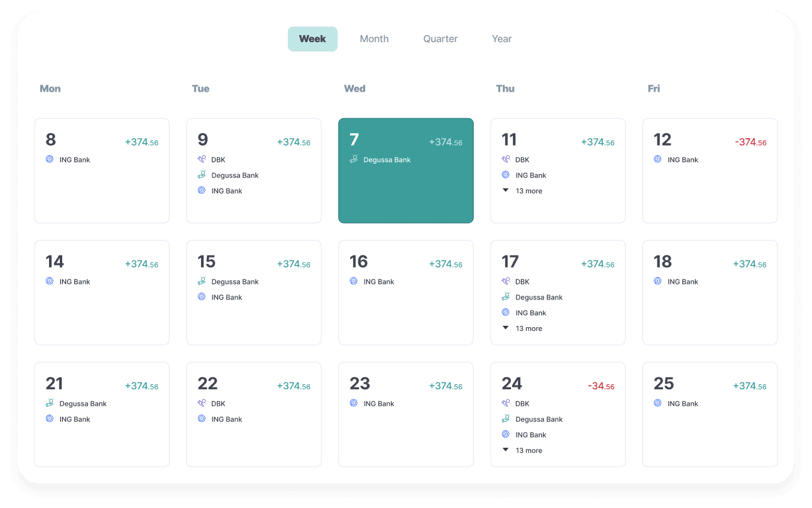Click the Degussa Bank label on day 21
The width and height of the screenshot is (812, 508).
83,404
